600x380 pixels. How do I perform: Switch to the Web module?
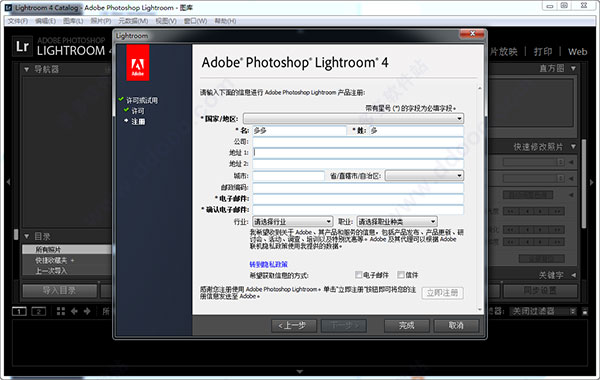(x=577, y=52)
